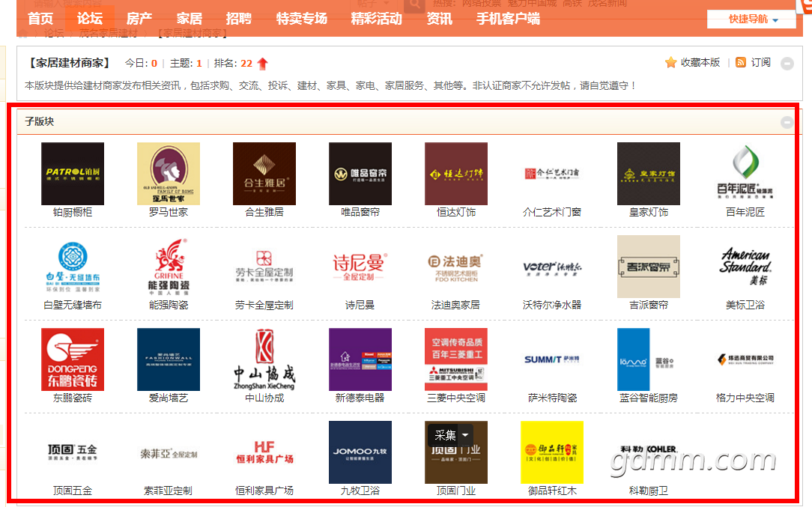Screen dimensions: 812x507
Task: Collapse the 家居建材商家 forum header panel
Action: click(x=787, y=64)
